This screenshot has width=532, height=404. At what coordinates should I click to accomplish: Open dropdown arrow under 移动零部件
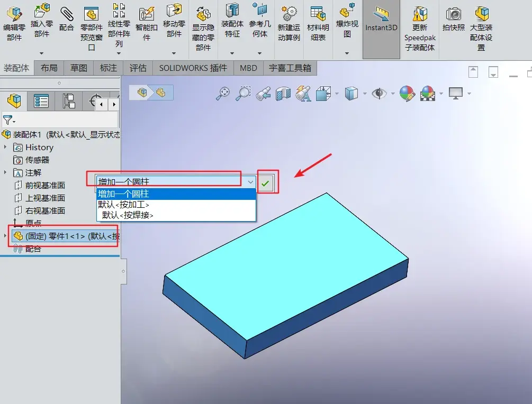tap(174, 53)
